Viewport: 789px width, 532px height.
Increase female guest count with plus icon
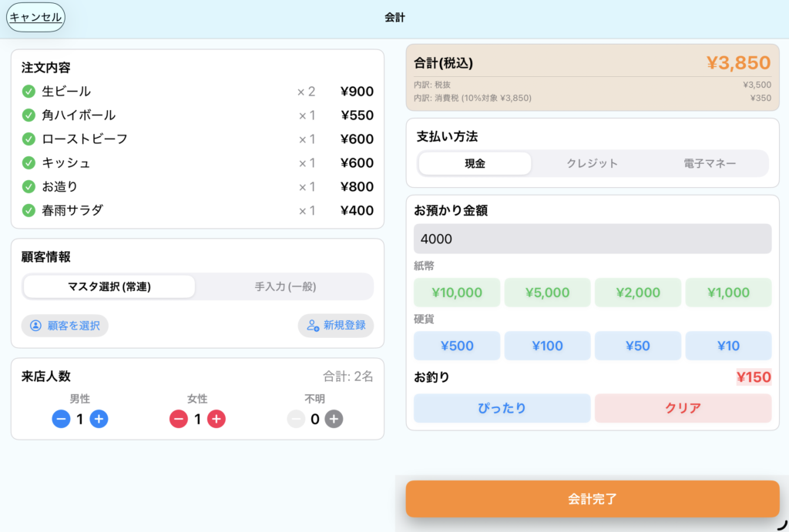pyautogui.click(x=217, y=419)
